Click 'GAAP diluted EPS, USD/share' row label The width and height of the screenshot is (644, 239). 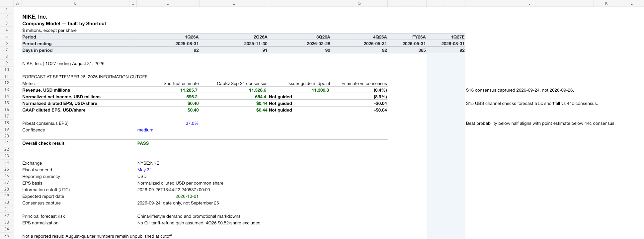(54, 110)
